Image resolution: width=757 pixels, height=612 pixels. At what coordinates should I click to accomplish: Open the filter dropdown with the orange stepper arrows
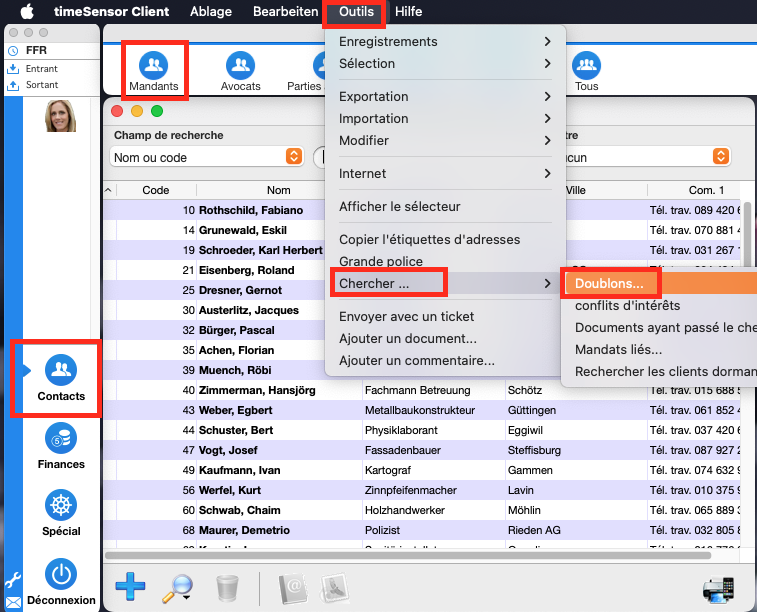click(720, 156)
